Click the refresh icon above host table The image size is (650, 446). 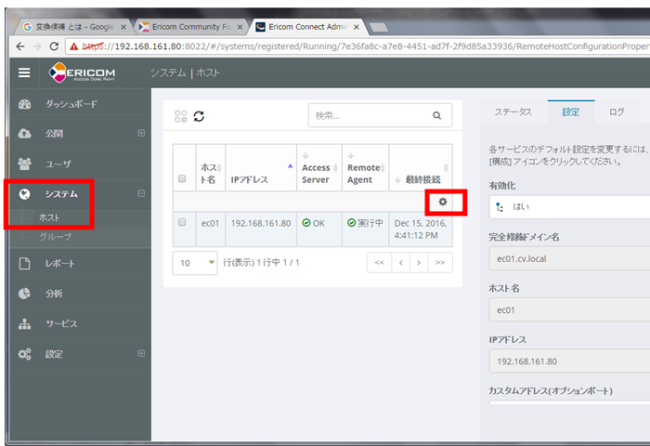199,116
